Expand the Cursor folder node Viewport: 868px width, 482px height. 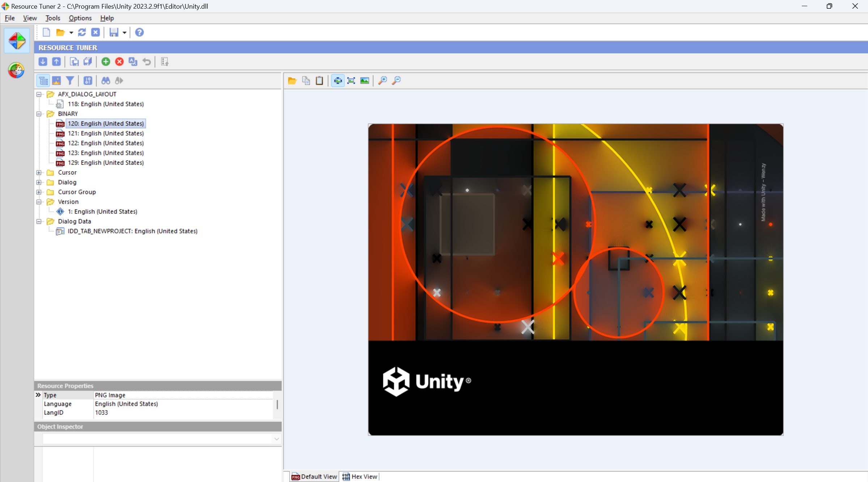click(x=39, y=173)
